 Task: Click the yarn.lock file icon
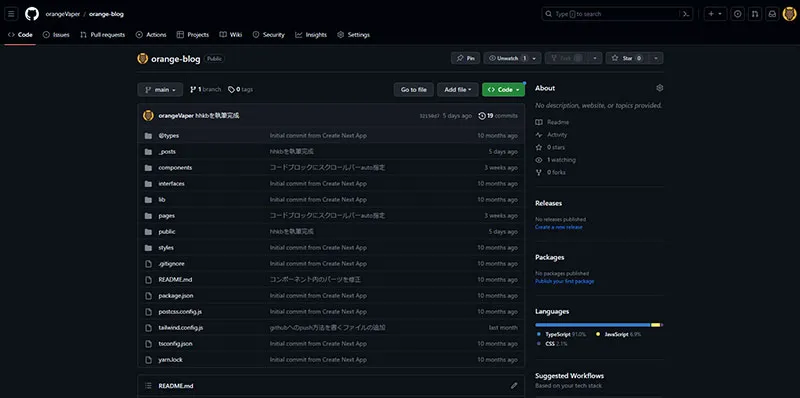tap(148, 360)
